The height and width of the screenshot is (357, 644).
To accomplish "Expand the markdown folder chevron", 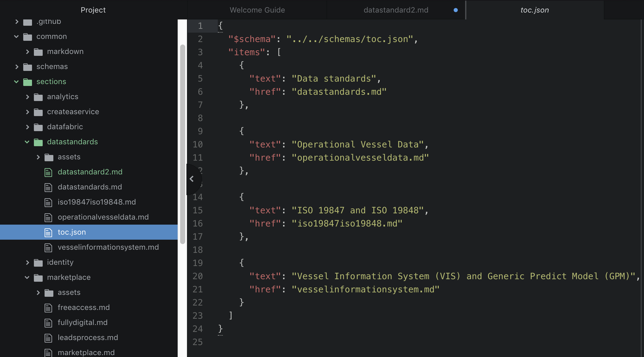I will click(27, 52).
